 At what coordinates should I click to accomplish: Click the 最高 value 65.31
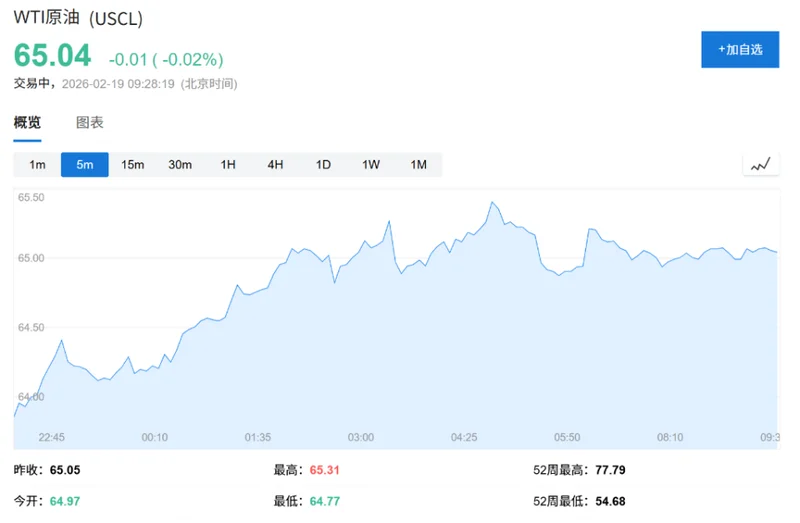point(324,470)
